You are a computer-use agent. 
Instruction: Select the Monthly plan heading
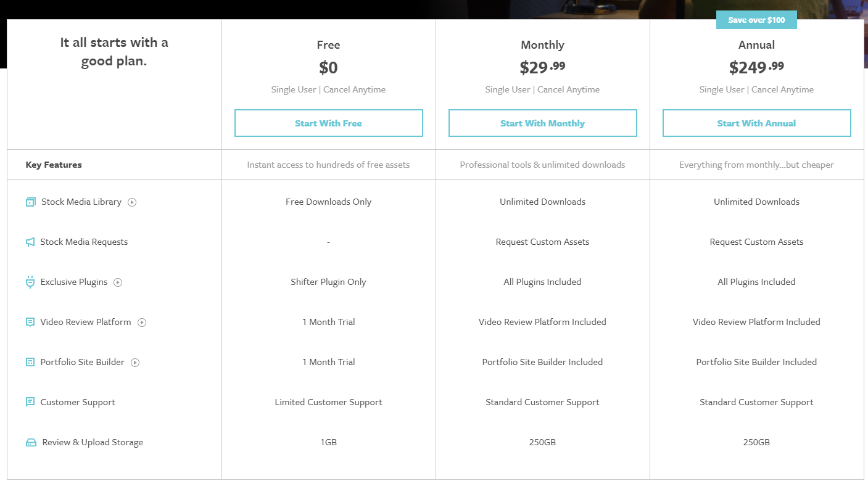[542, 45]
